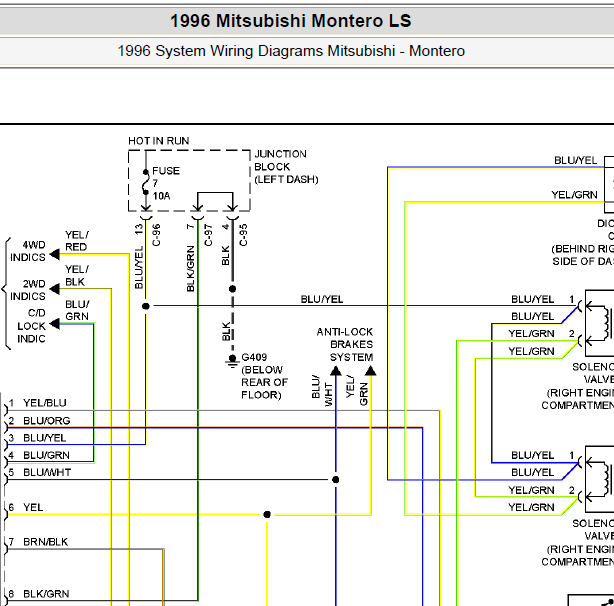Click the Fuse 7 10A symbol

(146, 182)
